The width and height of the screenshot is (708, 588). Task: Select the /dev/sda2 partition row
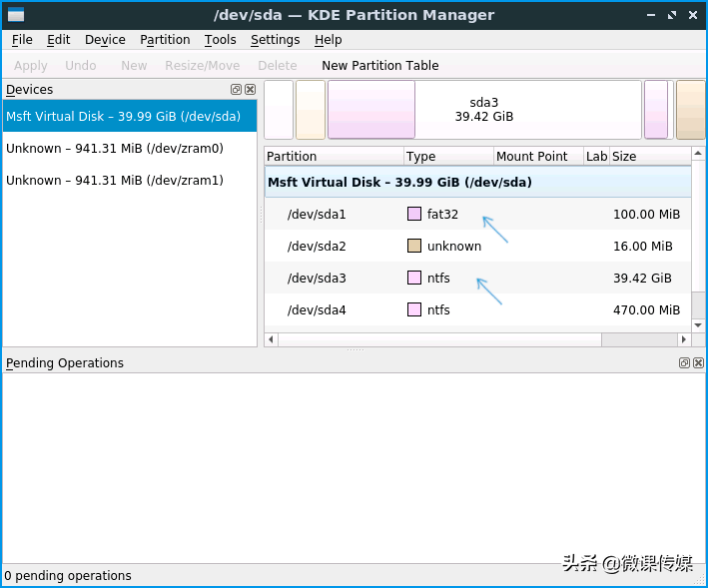[477, 246]
